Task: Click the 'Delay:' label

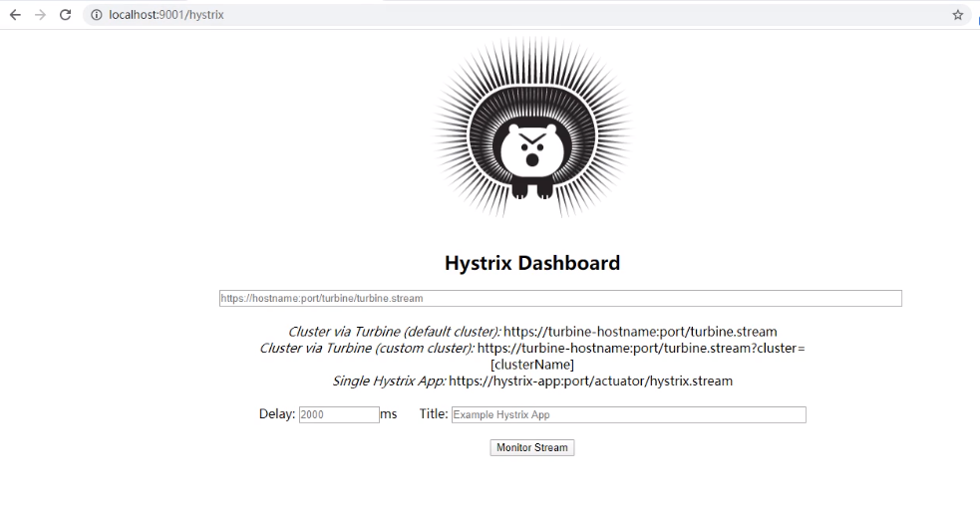Action: tap(277, 414)
